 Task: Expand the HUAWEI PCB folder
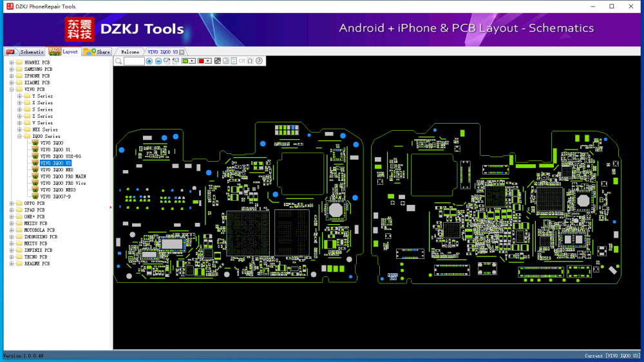point(12,62)
